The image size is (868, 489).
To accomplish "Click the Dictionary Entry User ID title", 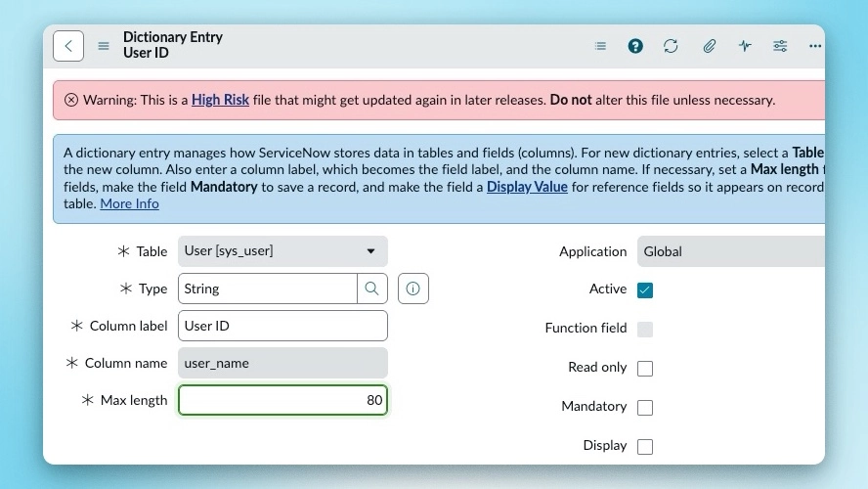I will pyautogui.click(x=173, y=45).
